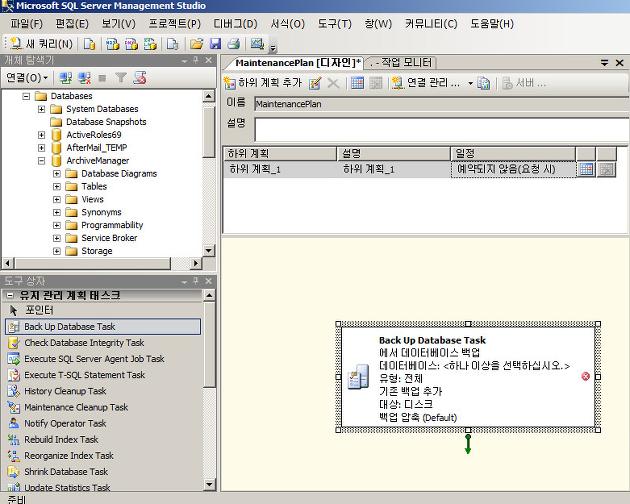630x504 pixels.
Task: Select the MaintenancePlan [디자인] tab
Action: coord(297,63)
